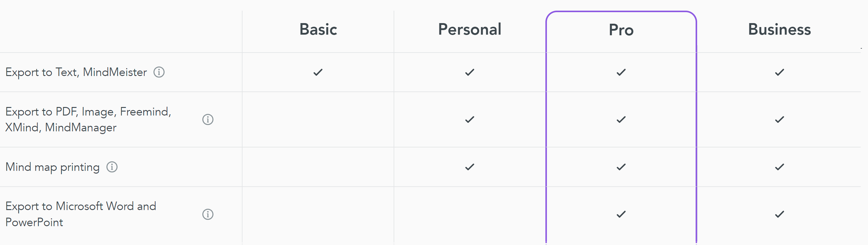Image resolution: width=868 pixels, height=245 pixels.
Task: Click info icon beside Export to Text, MindMeister
Action: (x=159, y=72)
